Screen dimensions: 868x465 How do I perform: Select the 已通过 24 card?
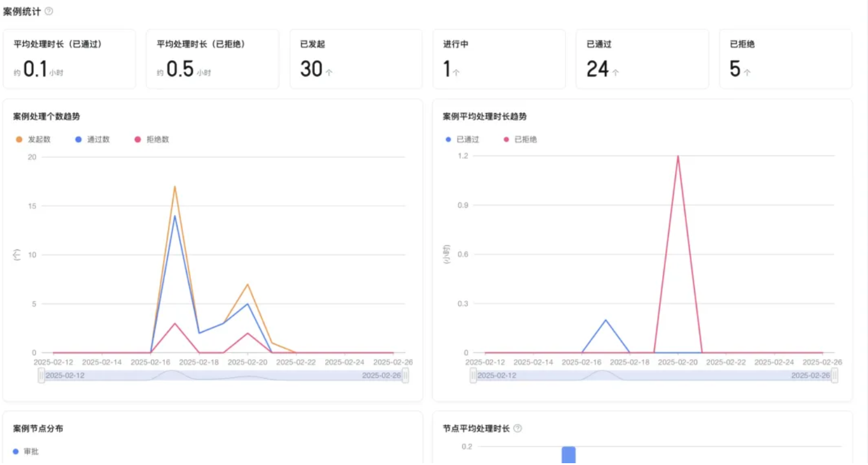[x=642, y=59]
